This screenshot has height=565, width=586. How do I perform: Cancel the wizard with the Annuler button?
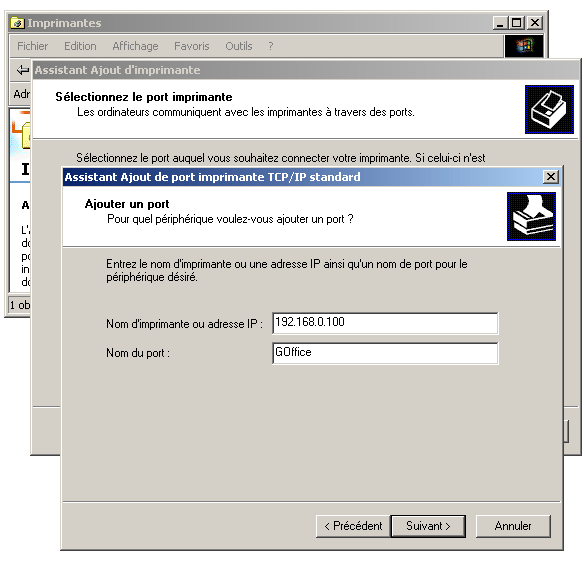[513, 526]
